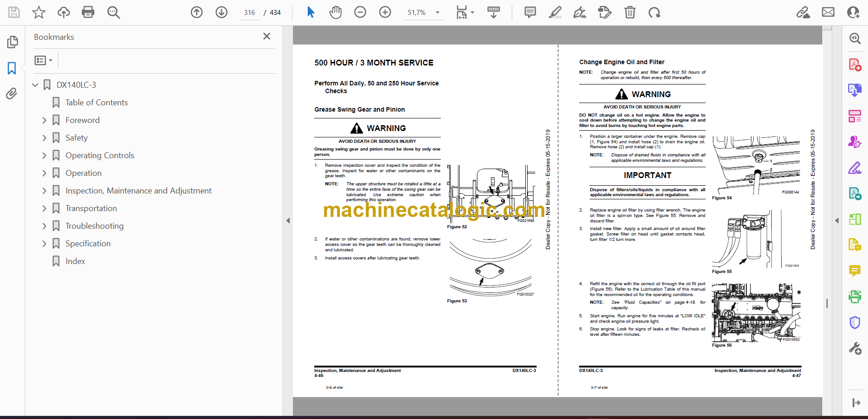
Task: Expand the Troubleshooting bookmark
Action: point(44,226)
